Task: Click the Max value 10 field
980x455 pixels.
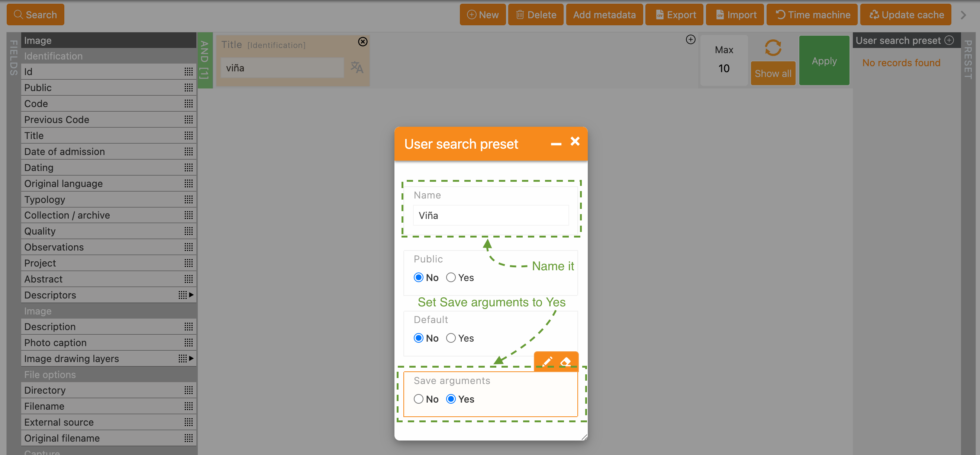Action: coord(723,68)
